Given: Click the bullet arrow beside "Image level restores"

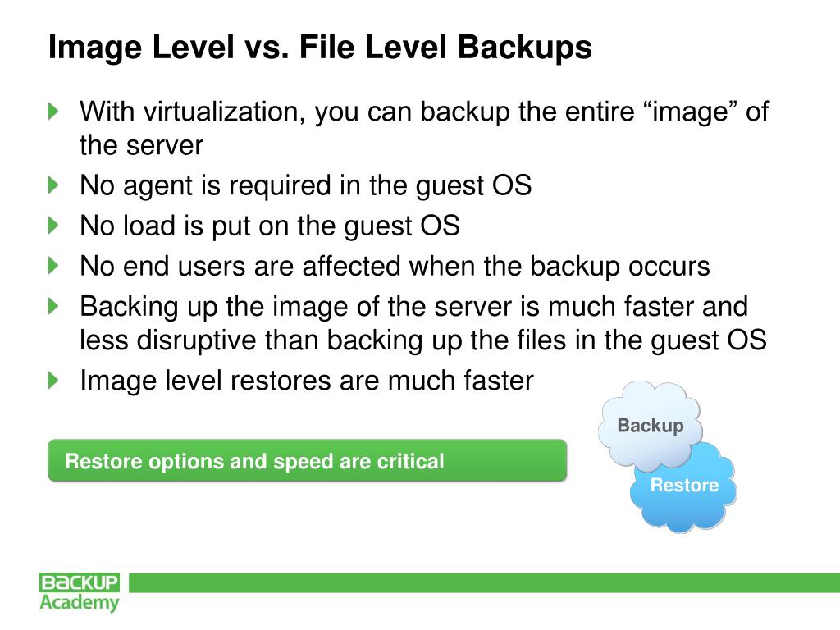Looking at the screenshot, I should (54, 380).
